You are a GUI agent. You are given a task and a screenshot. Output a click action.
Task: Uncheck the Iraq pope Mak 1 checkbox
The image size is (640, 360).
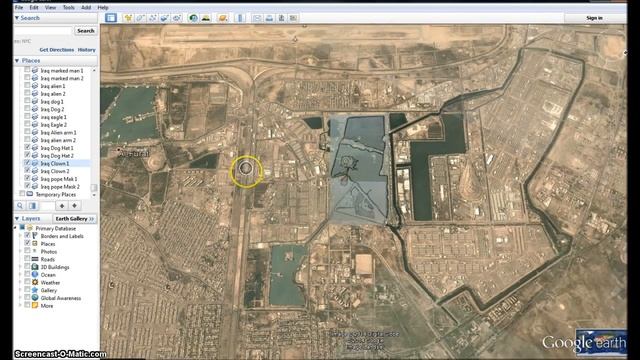click(x=27, y=179)
